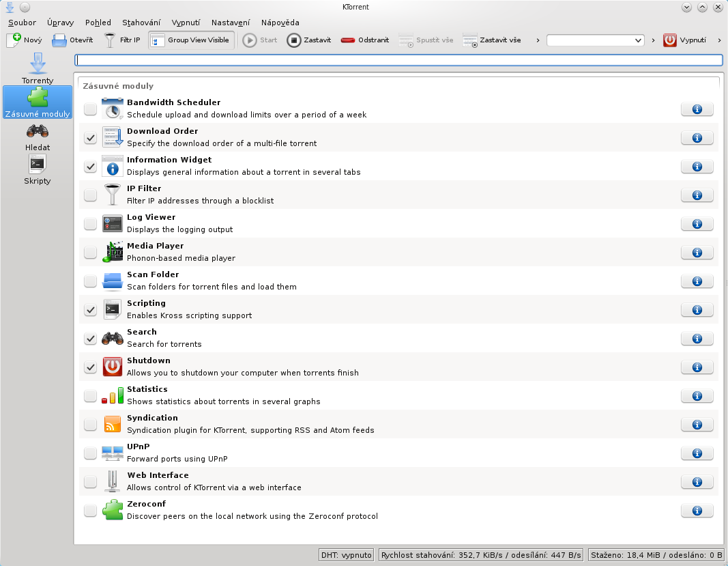The width and height of the screenshot is (728, 566).
Task: Open the Stahování menu
Action: pos(141,23)
